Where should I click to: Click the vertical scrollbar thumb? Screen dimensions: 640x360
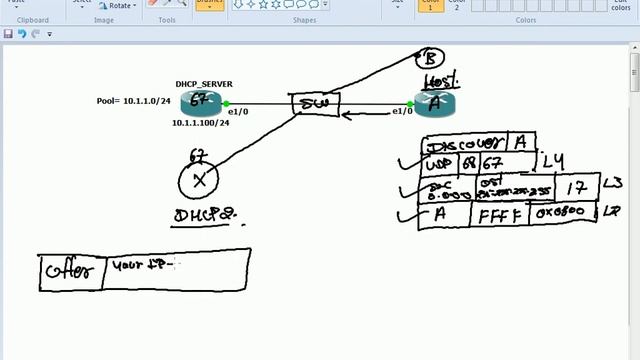[x=635, y=72]
